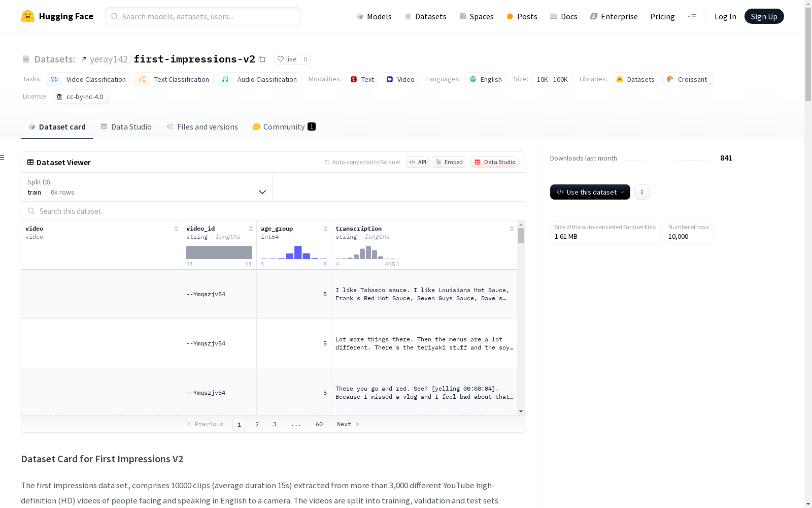Click the Log In link
The image size is (812, 508).
725,16
